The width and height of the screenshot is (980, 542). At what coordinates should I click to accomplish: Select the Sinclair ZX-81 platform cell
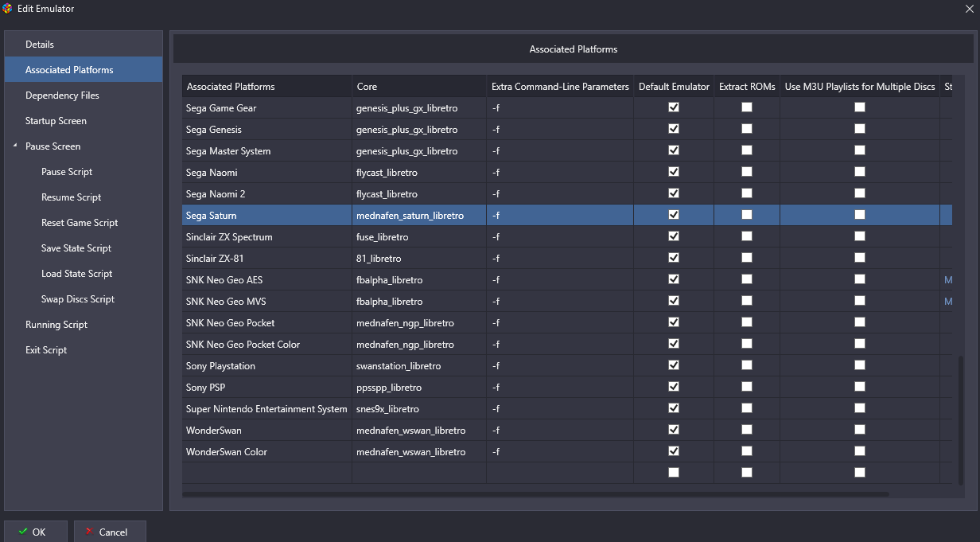pos(266,258)
